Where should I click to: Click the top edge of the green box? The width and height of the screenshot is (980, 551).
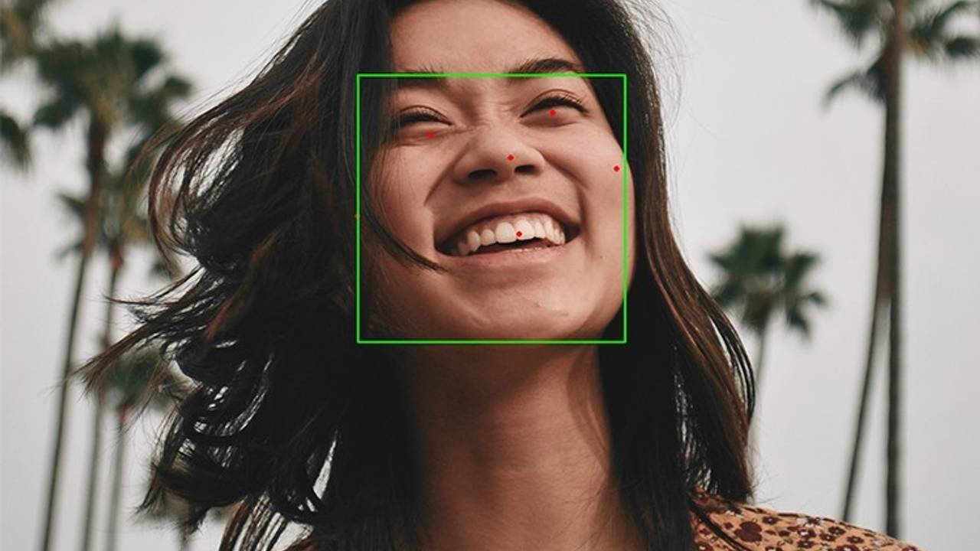tap(495, 74)
